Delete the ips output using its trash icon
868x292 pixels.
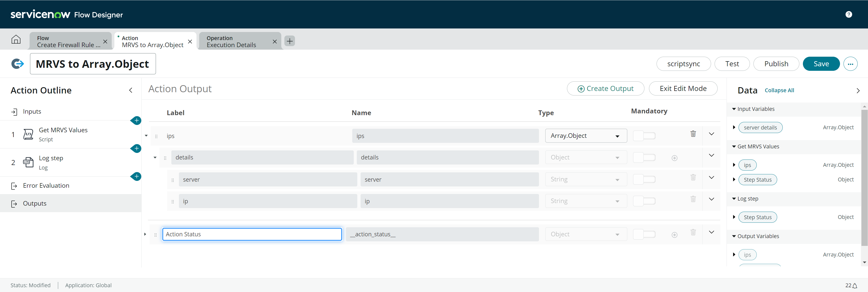[x=693, y=134]
